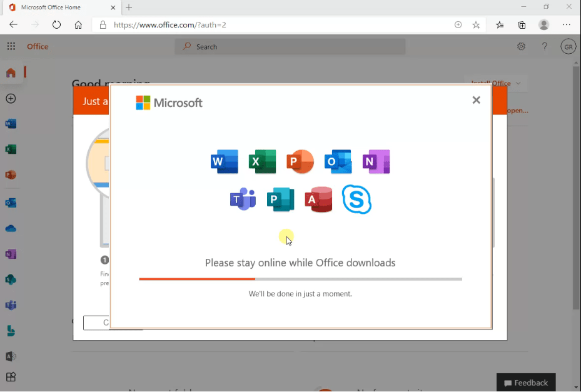This screenshot has width=581, height=392.
Task: Click the install app plus icon in address bar
Action: point(458,25)
